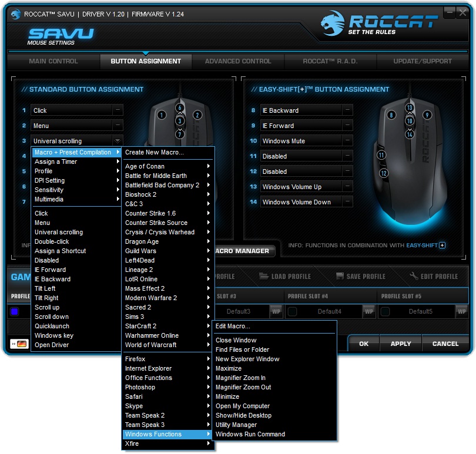Viewport: 476px width, 454px height.
Task: Click marker 11 on Easy-Shift mouse diagram
Action: click(x=381, y=155)
